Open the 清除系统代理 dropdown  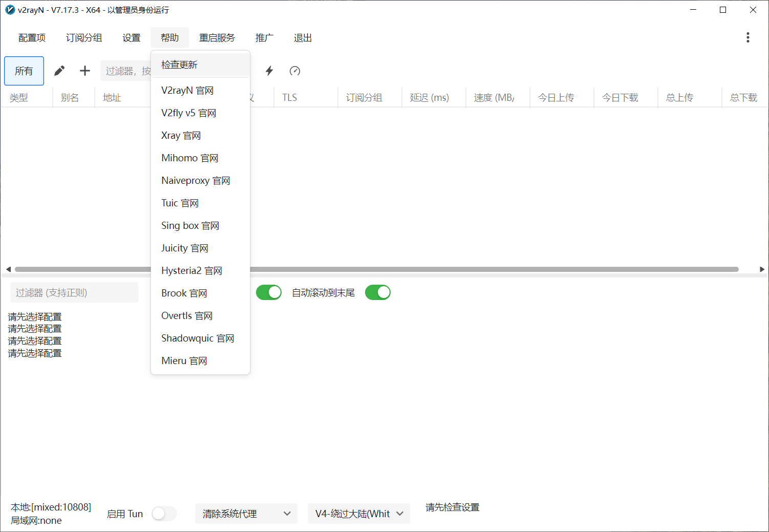(246, 514)
